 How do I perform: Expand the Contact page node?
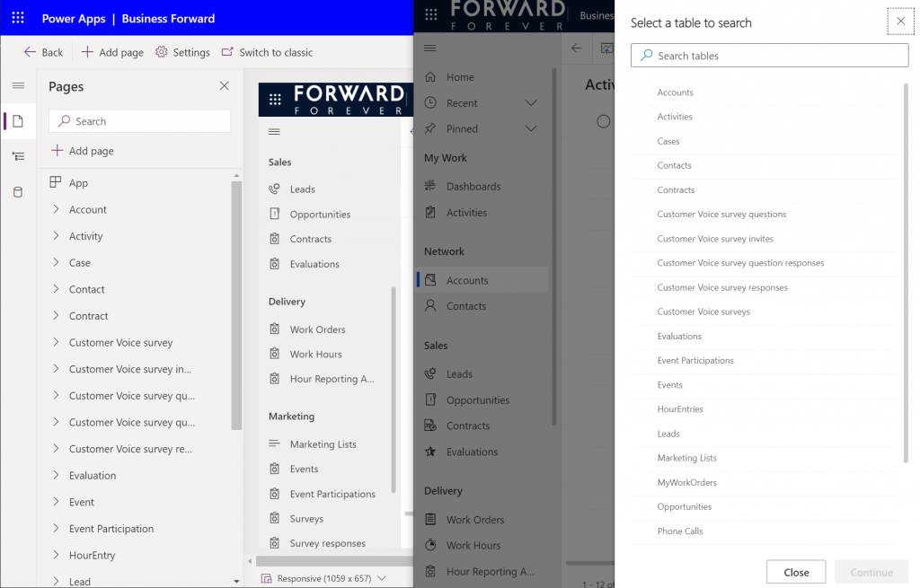[x=56, y=289]
